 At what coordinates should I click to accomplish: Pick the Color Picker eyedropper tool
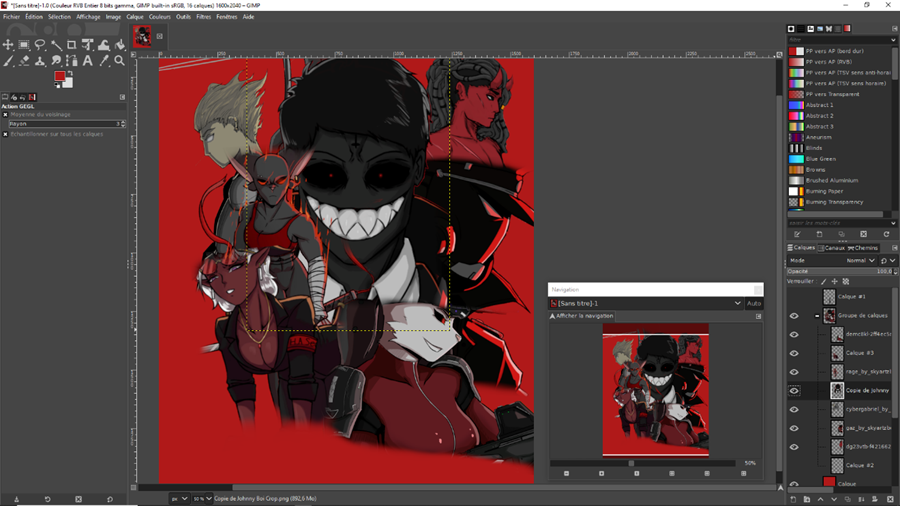click(104, 61)
